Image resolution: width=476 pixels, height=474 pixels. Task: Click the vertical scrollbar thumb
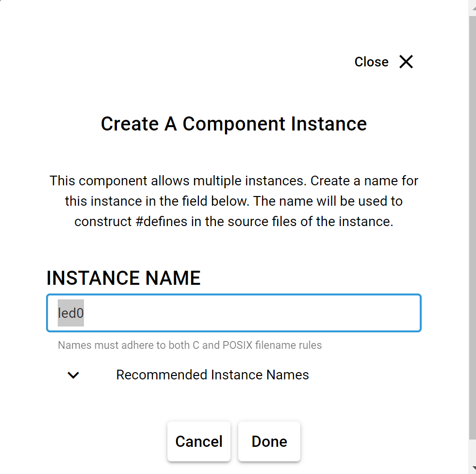pyautogui.click(x=472, y=228)
